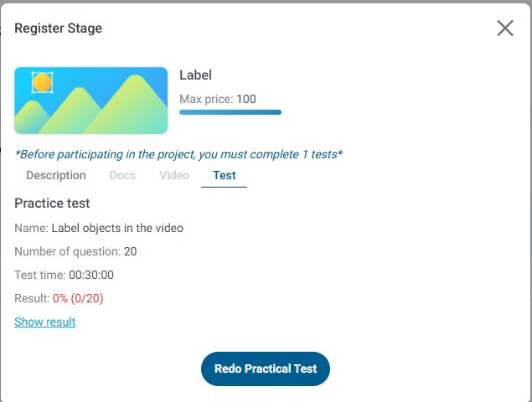Click test name Label objects in the video
The height and width of the screenshot is (402, 532).
117,228
